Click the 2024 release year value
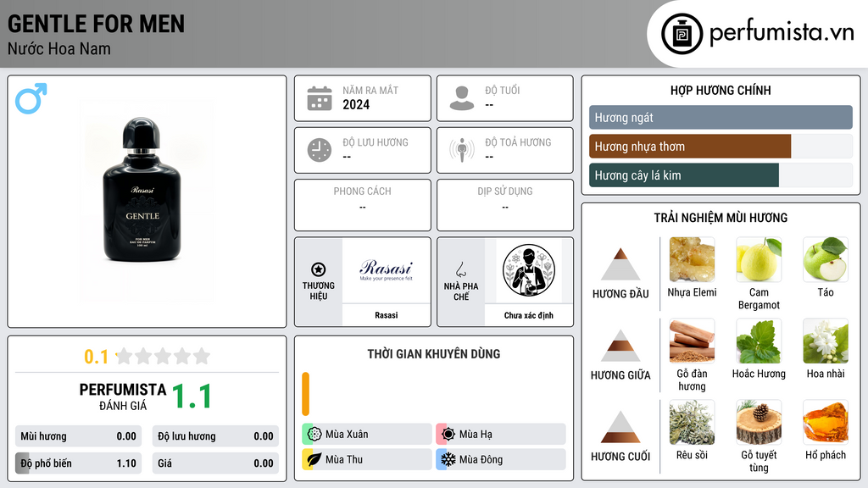Viewport: 868px width, 488px height. click(356, 104)
